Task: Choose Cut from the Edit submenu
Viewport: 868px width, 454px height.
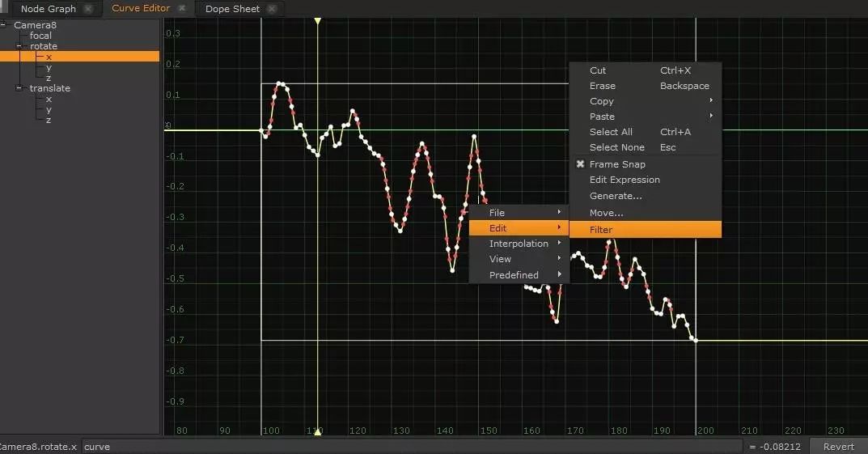Action: click(646, 70)
